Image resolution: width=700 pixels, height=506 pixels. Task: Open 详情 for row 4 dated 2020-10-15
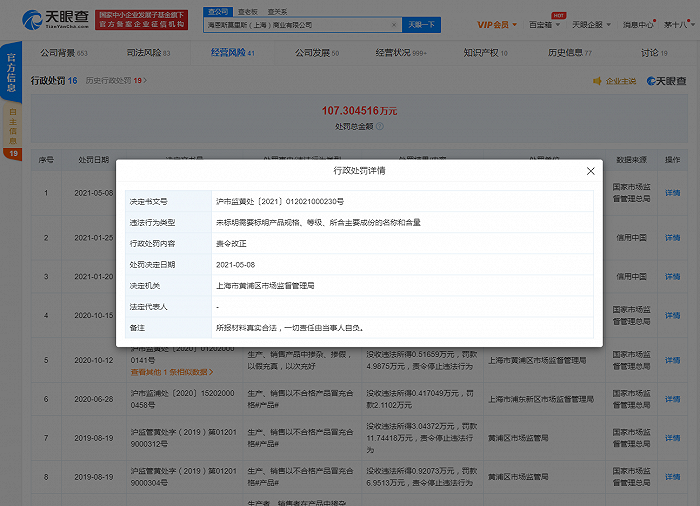pyautogui.click(x=672, y=315)
